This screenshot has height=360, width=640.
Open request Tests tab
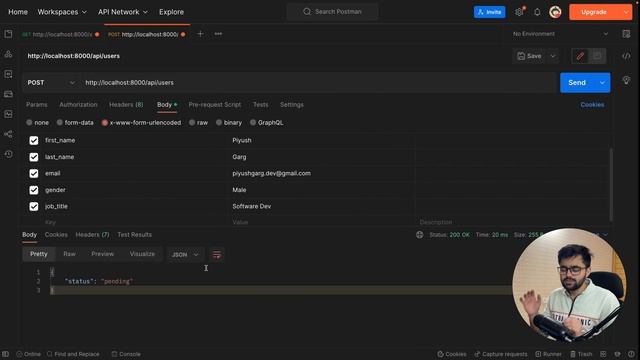260,104
